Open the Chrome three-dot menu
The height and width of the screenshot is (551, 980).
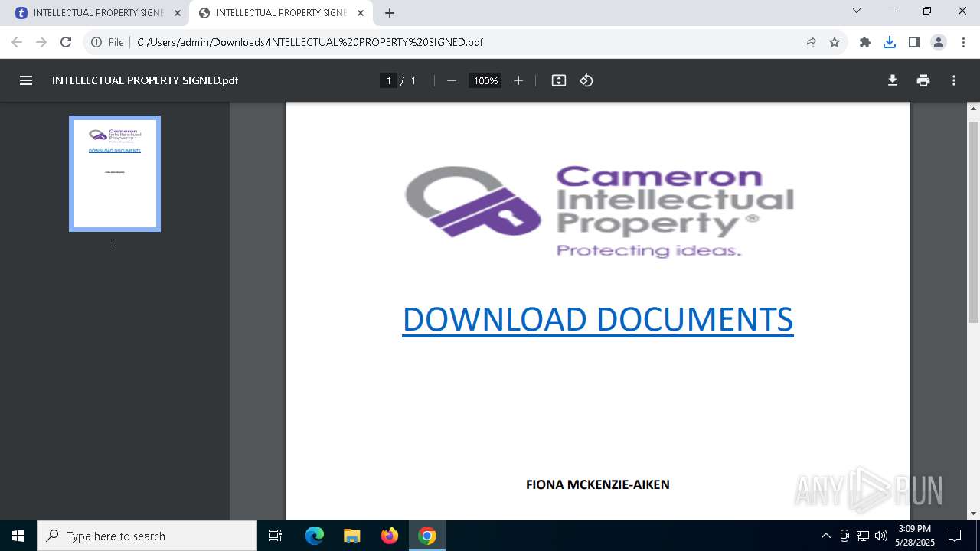coord(963,42)
